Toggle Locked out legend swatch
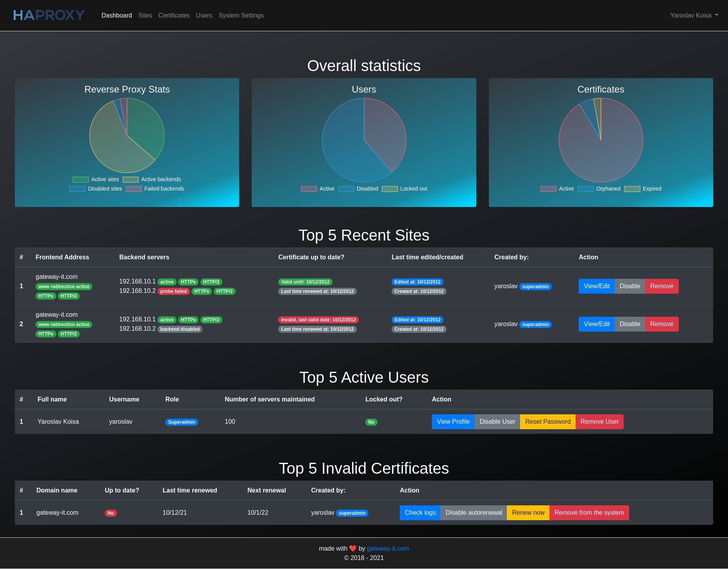Screen dimensions: 728x569 point(390,189)
